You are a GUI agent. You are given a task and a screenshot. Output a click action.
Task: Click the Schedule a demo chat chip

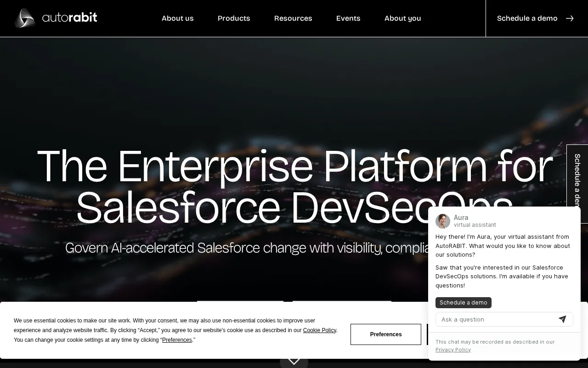(x=464, y=303)
